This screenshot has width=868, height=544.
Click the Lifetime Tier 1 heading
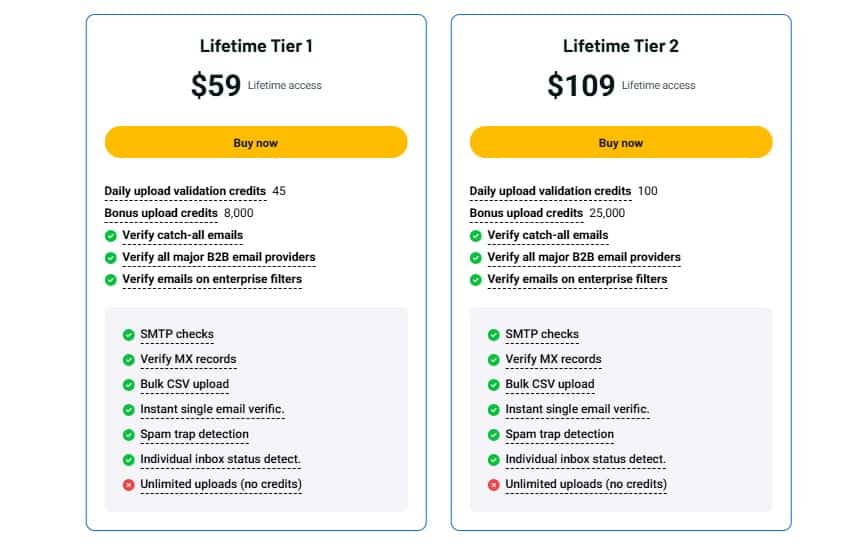(x=256, y=46)
